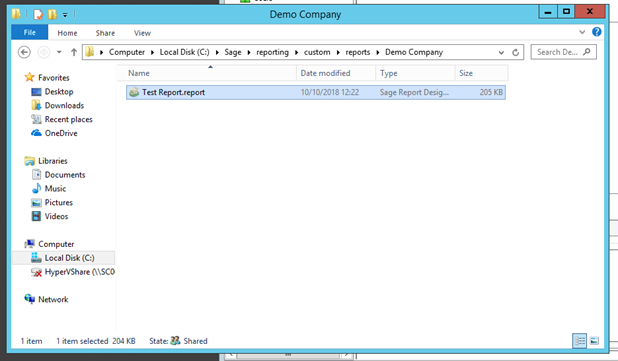Select the Test Report.report file
The image size is (618, 361).
[x=316, y=92]
